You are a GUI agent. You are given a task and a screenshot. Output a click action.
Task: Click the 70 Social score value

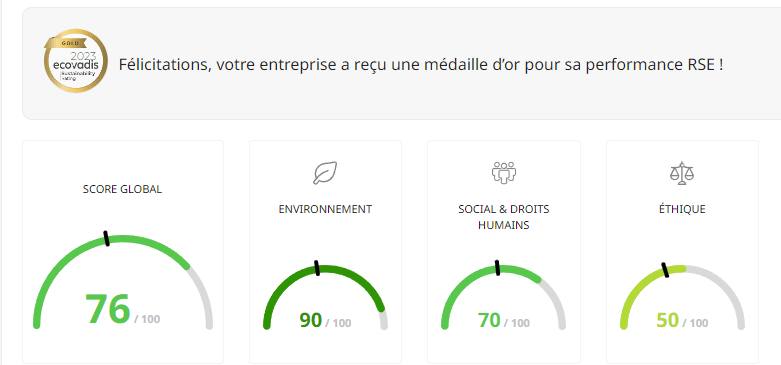coord(489,320)
